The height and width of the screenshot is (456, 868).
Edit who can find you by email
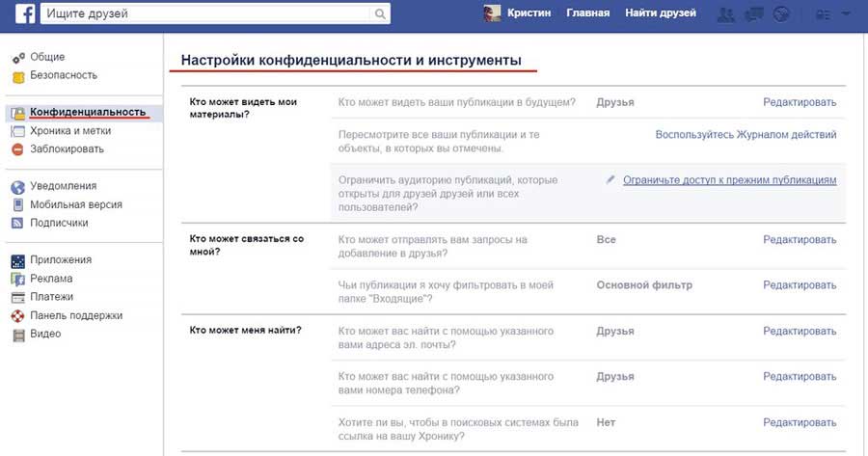tap(800, 331)
